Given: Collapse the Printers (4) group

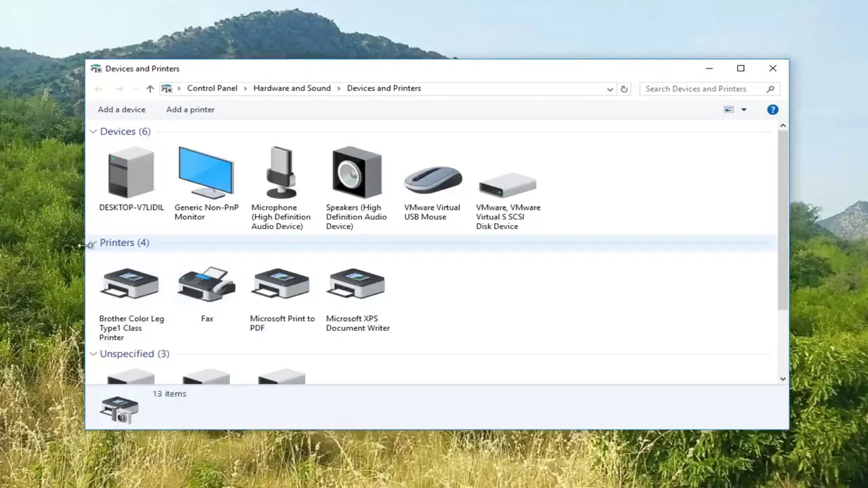Looking at the screenshot, I should pos(93,243).
